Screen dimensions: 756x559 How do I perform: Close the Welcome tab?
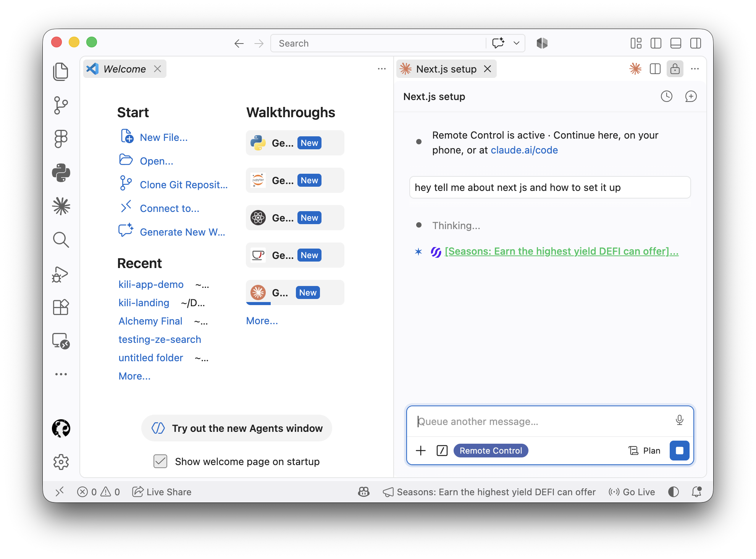[x=157, y=69]
